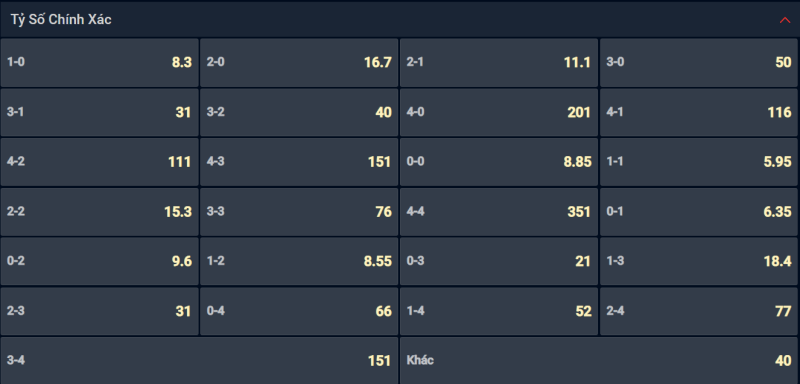Pick the 3-4 score at 151
The width and height of the screenshot is (800, 384).
click(199, 360)
